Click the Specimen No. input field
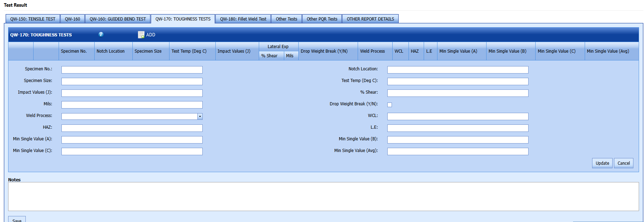This screenshot has height=222, width=644. (x=132, y=70)
